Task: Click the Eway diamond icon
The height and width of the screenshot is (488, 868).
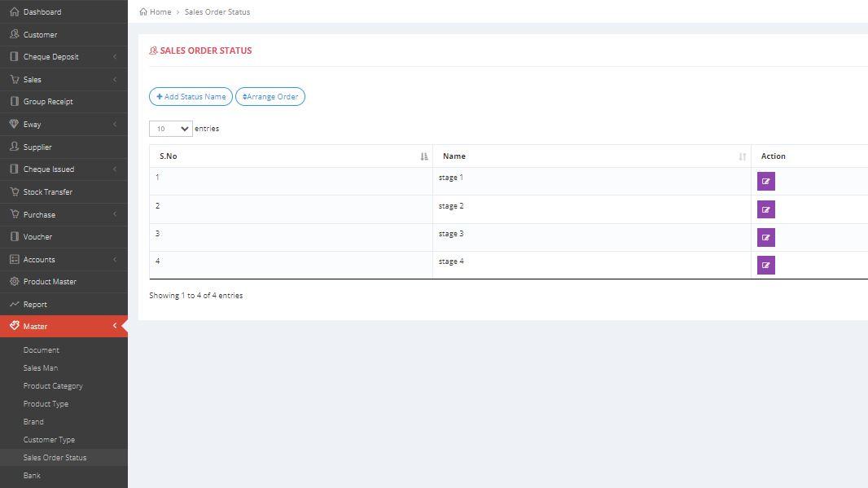Action: coord(14,125)
